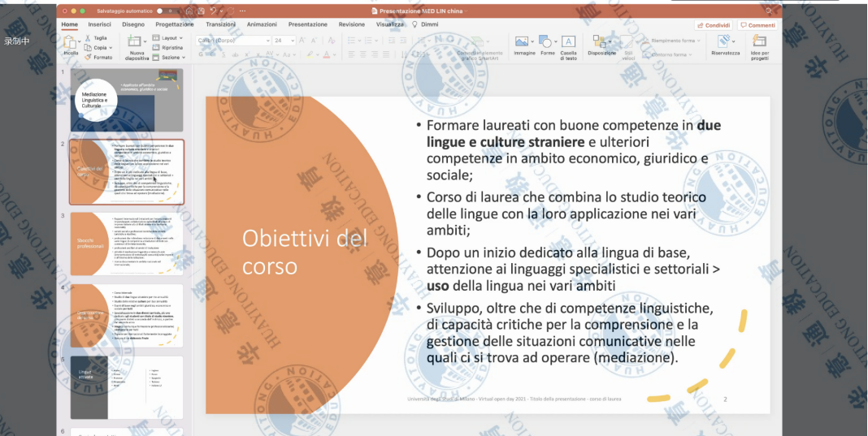868x436 pixels.
Task: Toggle subscript formatting
Action: point(258,54)
